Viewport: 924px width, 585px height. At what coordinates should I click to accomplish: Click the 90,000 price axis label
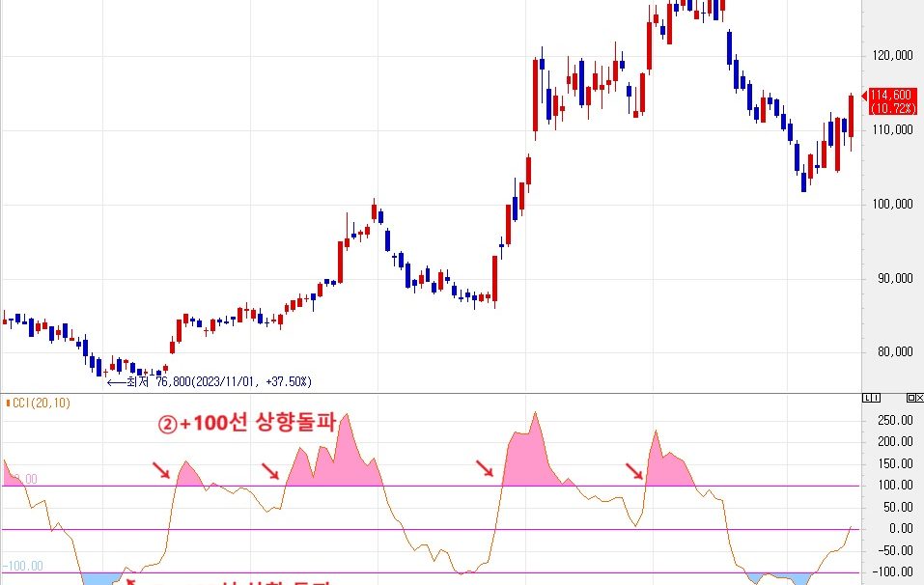click(x=895, y=278)
